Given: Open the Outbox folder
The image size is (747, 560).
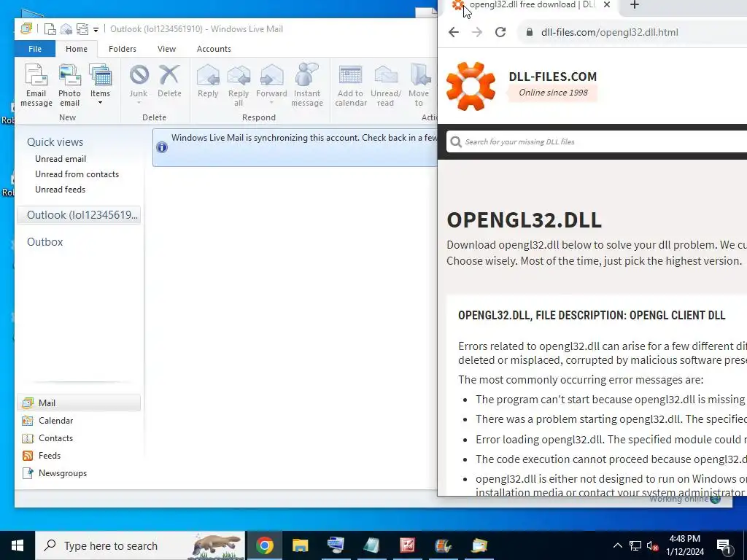Looking at the screenshot, I should pos(44,242).
